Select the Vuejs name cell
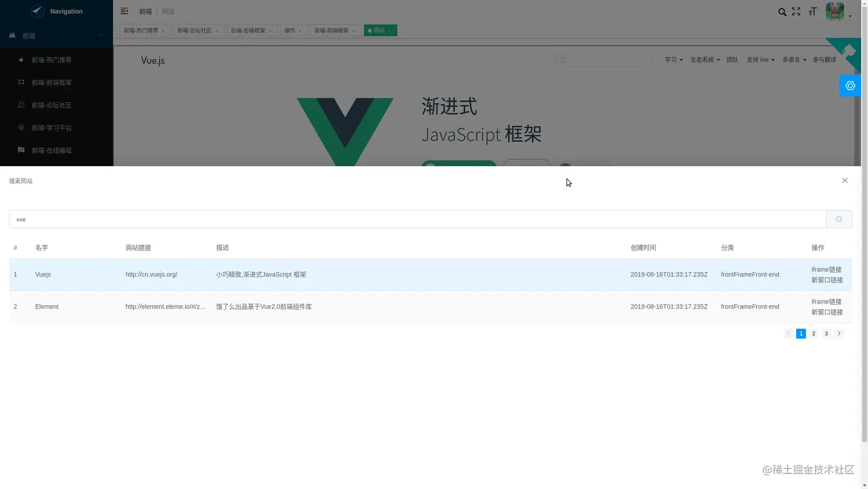Image resolution: width=868 pixels, height=489 pixels. tap(43, 275)
